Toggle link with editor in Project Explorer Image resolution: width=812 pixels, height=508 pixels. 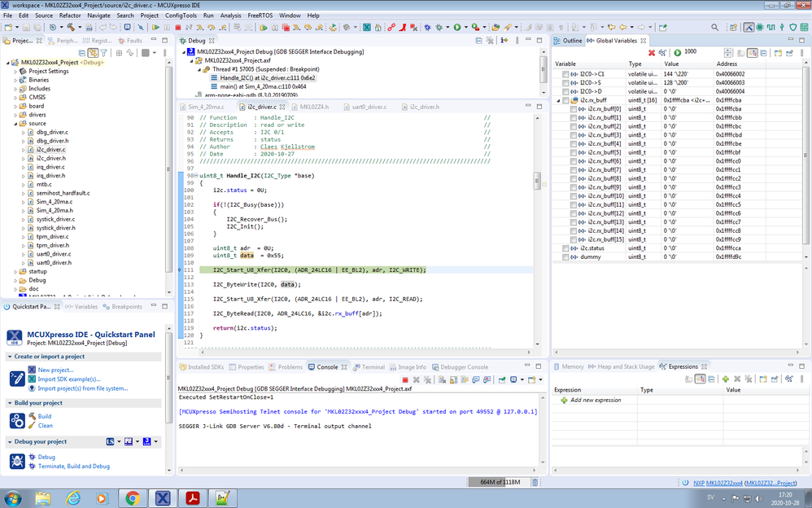click(x=93, y=52)
